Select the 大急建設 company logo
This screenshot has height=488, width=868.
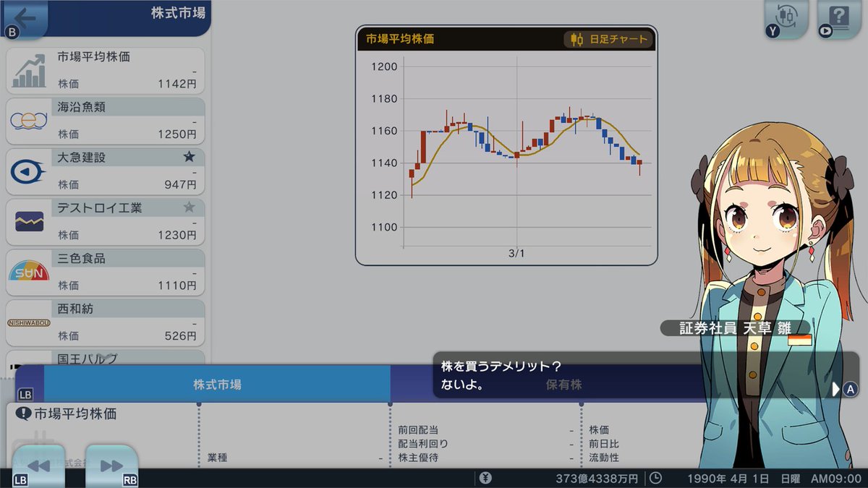(x=29, y=171)
